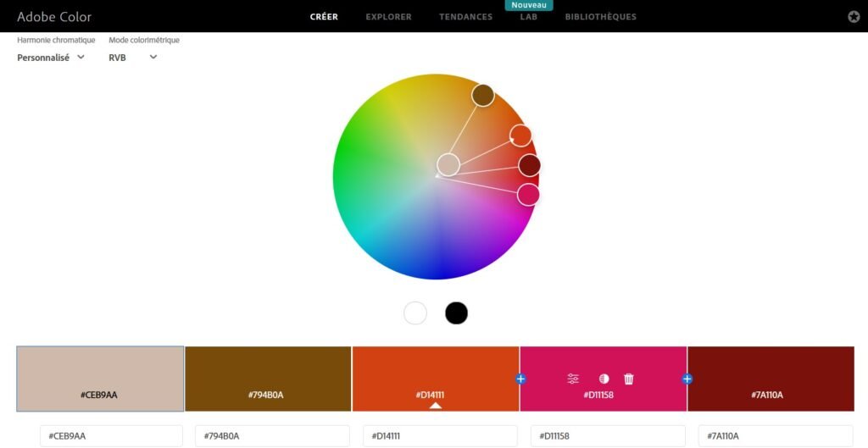Screen dimensions: 868x448
Task: Select beige handle near wheel center
Action: 448,165
